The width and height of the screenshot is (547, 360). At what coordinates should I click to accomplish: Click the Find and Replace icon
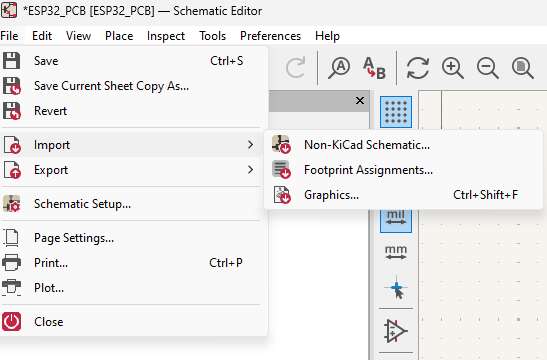[374, 68]
